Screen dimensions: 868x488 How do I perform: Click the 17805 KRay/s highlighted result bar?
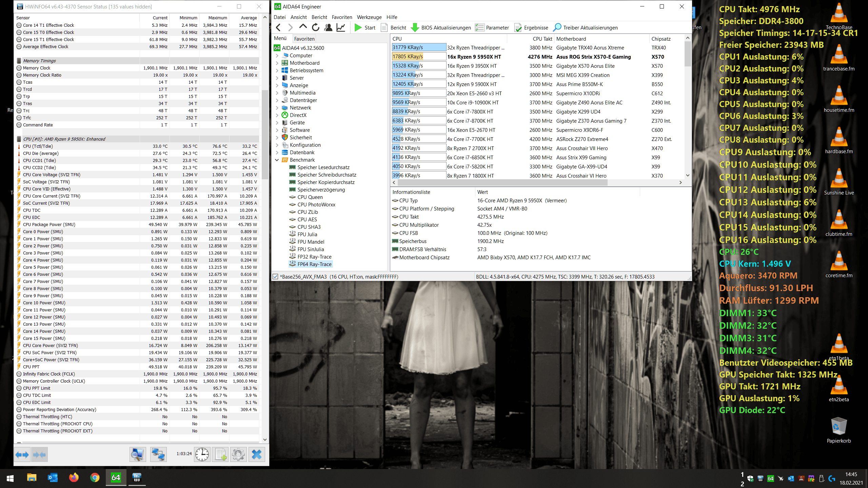click(x=419, y=57)
